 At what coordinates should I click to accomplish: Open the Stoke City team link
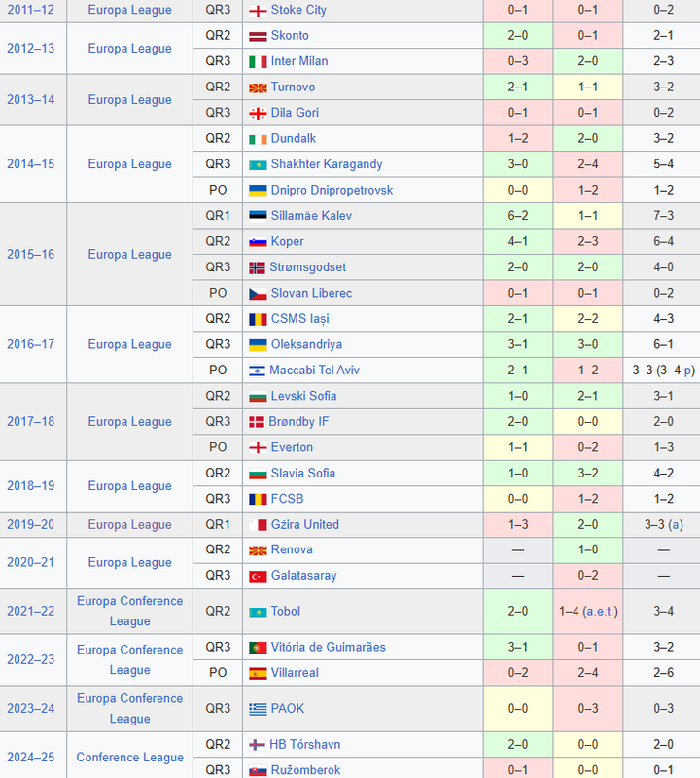click(x=298, y=10)
